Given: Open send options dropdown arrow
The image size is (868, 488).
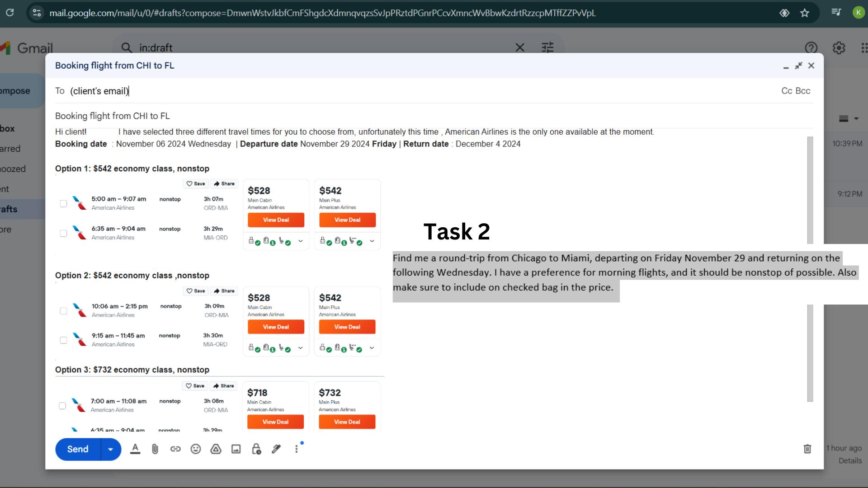Looking at the screenshot, I should pos(110,449).
